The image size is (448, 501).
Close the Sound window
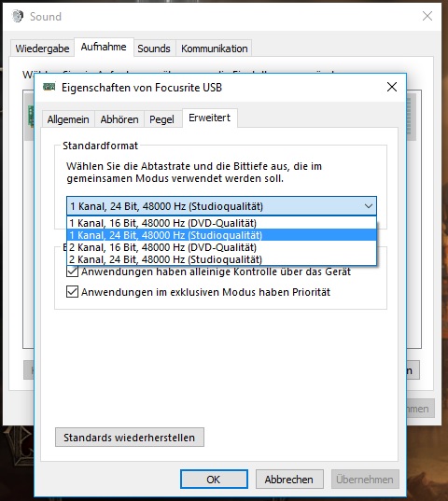(427, 16)
